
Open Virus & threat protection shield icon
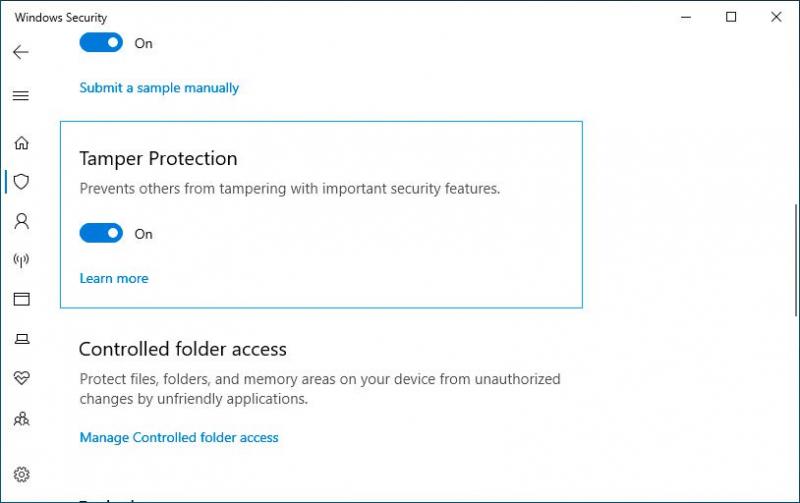(x=21, y=182)
